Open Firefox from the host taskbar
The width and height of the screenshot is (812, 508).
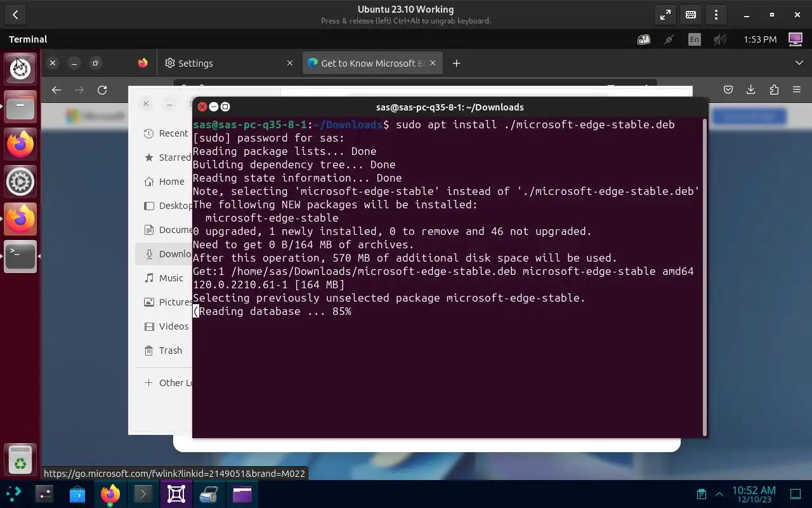click(x=110, y=494)
